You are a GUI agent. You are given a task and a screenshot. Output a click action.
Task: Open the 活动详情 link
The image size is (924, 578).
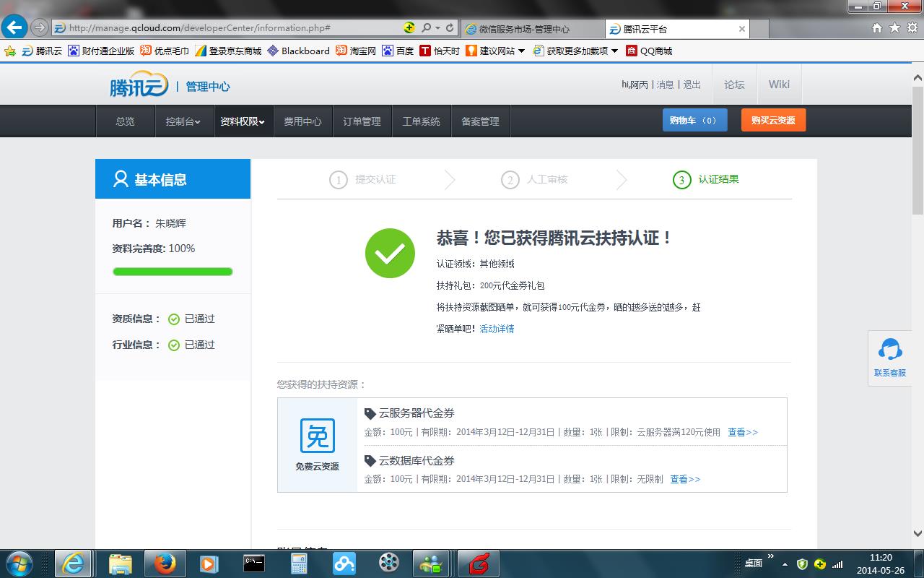[497, 329]
